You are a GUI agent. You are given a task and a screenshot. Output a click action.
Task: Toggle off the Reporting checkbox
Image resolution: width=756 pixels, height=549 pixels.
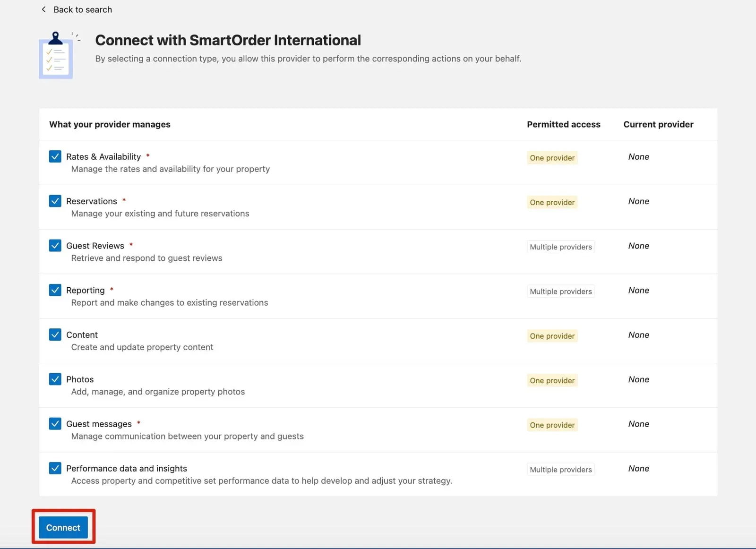coord(55,290)
